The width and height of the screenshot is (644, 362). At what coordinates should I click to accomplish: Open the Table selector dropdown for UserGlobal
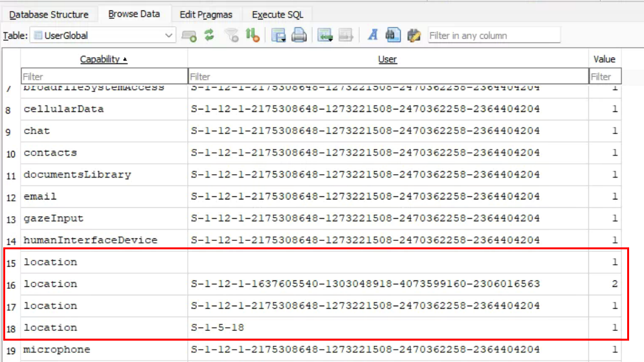click(x=104, y=36)
